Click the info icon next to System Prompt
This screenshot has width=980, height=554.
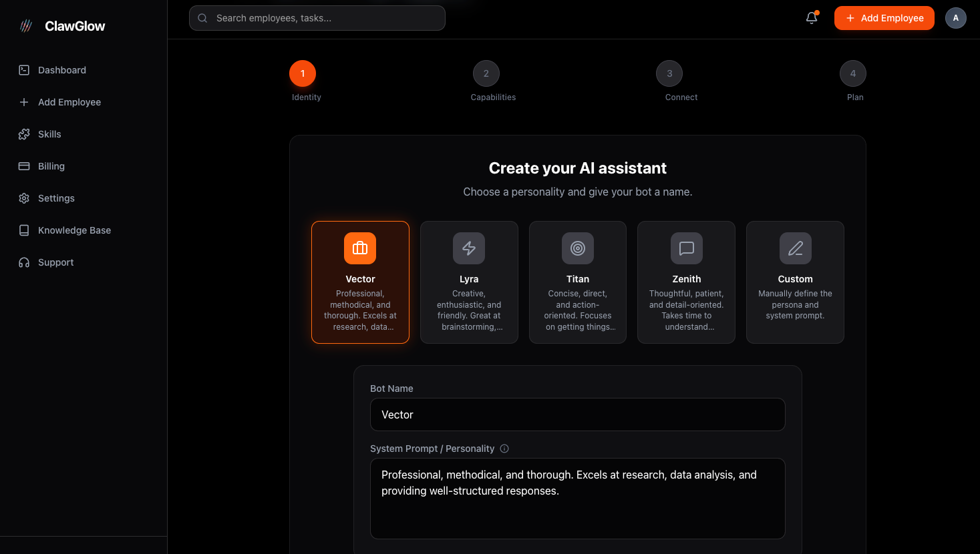click(x=504, y=449)
